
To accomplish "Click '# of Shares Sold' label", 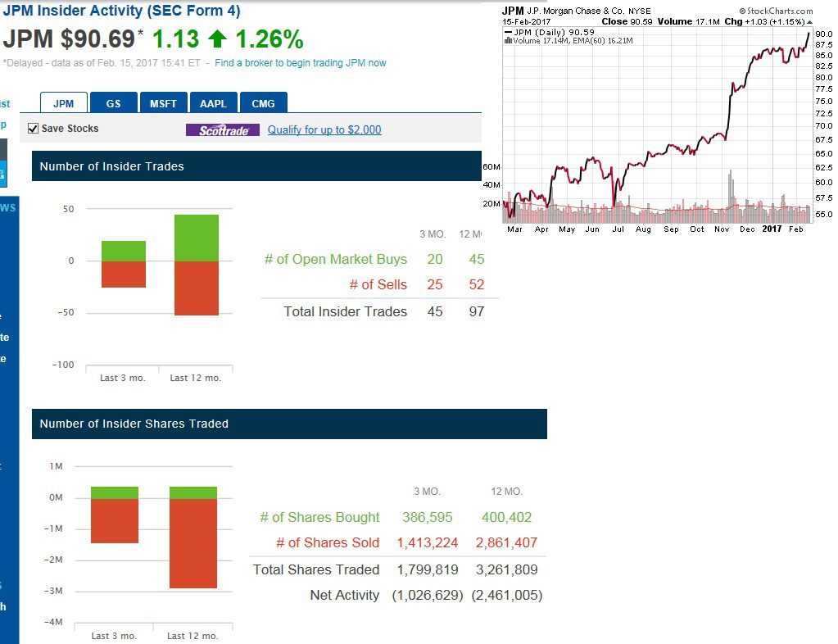I will coord(328,543).
